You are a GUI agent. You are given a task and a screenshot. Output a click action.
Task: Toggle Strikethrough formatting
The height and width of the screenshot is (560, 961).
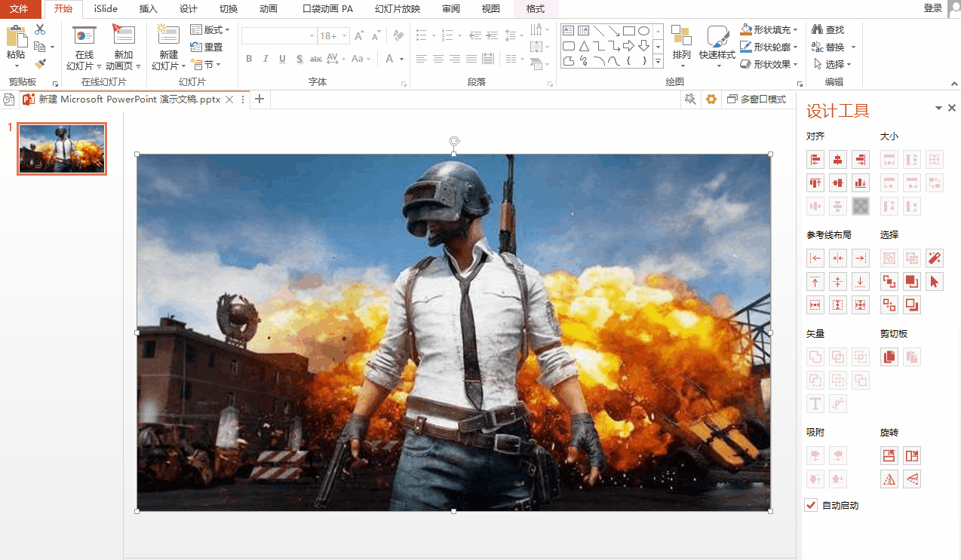pos(316,59)
